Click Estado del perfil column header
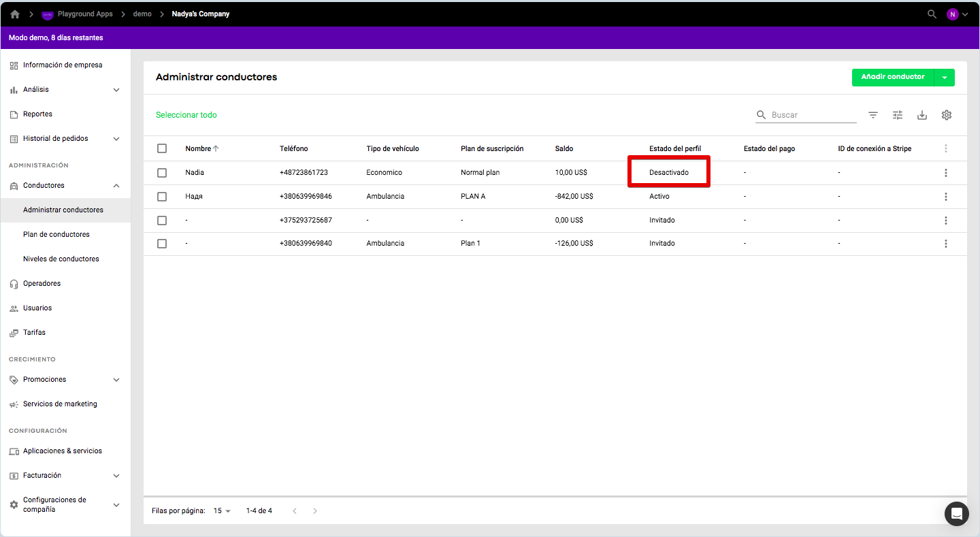This screenshot has width=980, height=537. pos(675,148)
